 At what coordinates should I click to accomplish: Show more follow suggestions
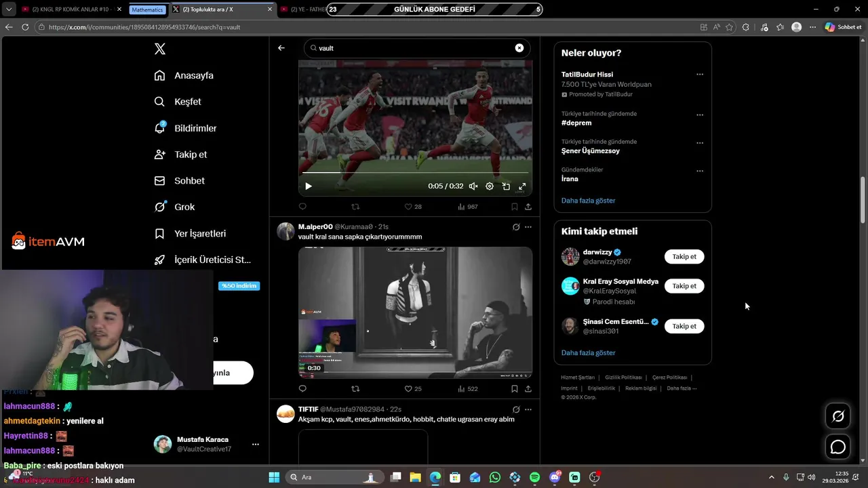(588, 353)
